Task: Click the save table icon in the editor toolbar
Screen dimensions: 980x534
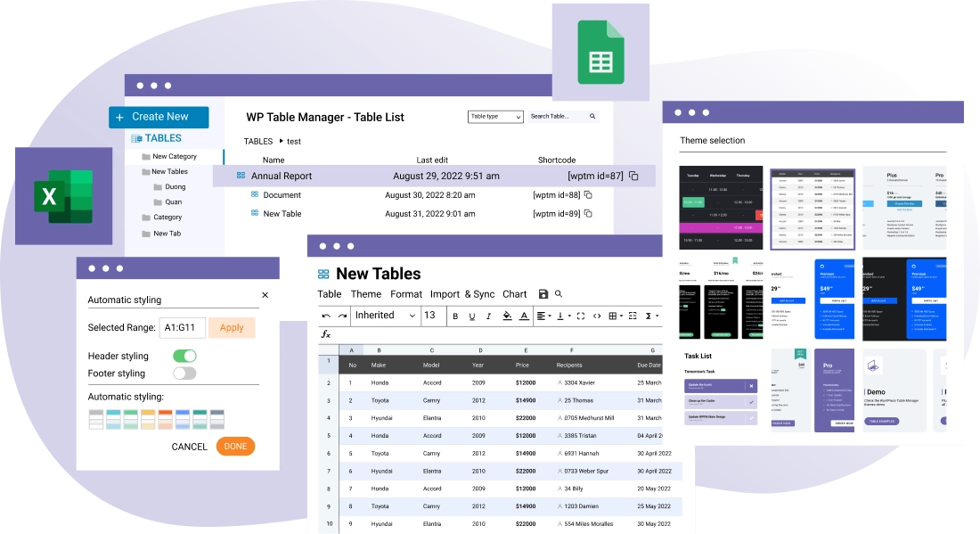Action: point(543,292)
